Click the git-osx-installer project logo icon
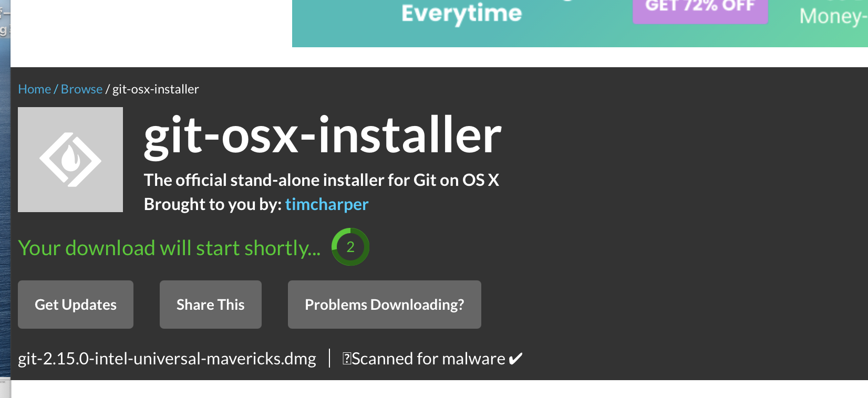Screen dimensions: 868x398 pyautogui.click(x=70, y=160)
